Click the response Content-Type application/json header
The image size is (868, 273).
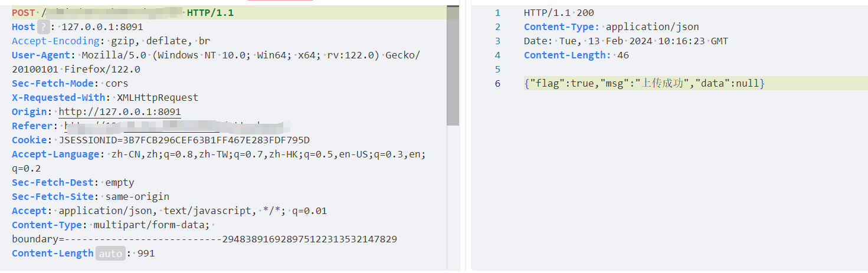[611, 27]
